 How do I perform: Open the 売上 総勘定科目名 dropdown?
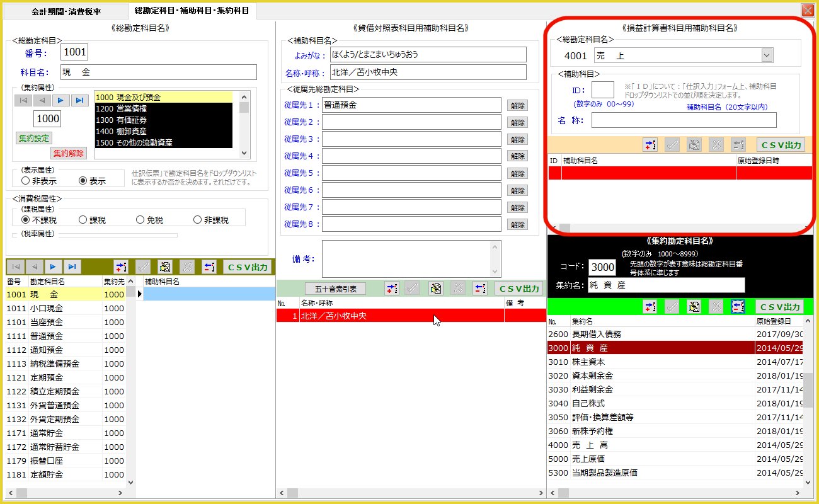pos(766,56)
